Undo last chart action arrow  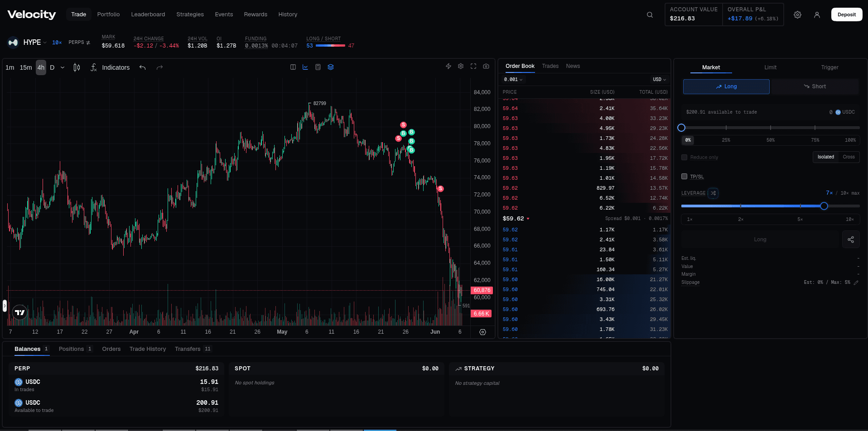(x=143, y=67)
